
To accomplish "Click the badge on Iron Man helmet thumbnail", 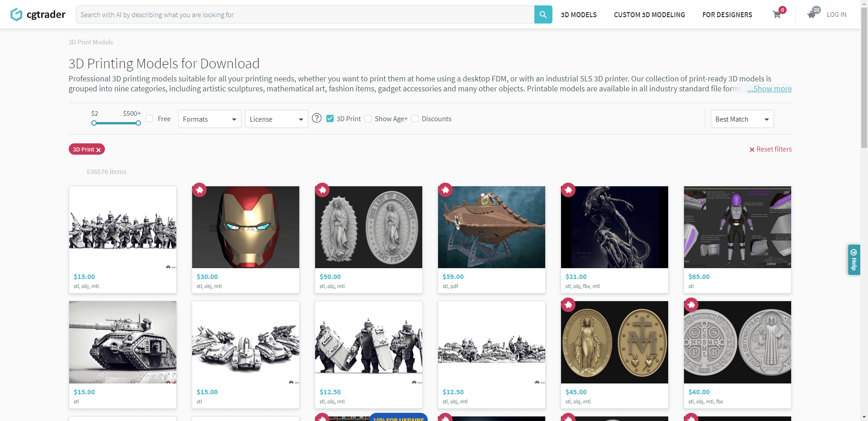I will [199, 190].
